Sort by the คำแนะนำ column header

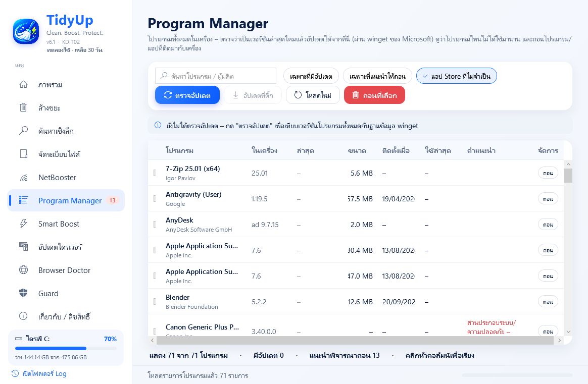click(x=481, y=150)
